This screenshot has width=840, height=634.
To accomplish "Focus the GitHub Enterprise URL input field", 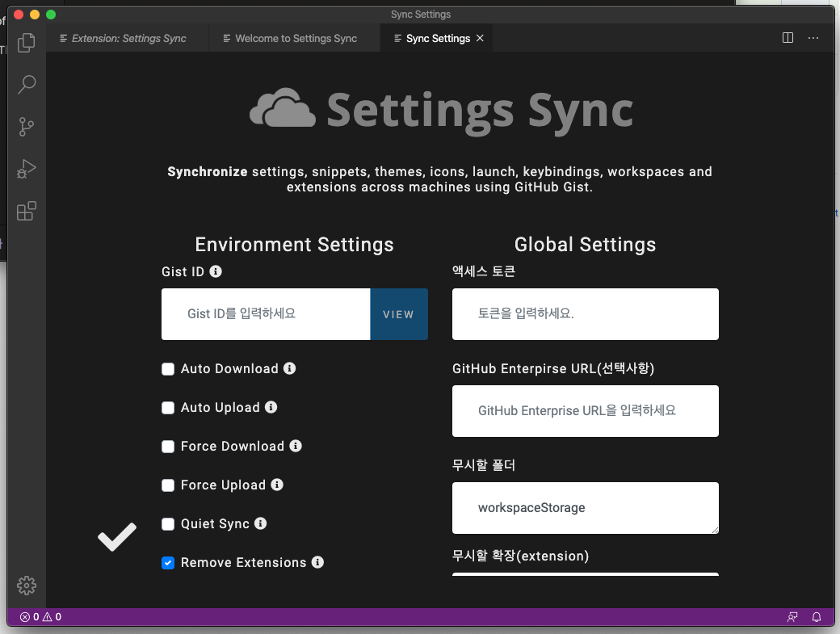I will (x=586, y=411).
